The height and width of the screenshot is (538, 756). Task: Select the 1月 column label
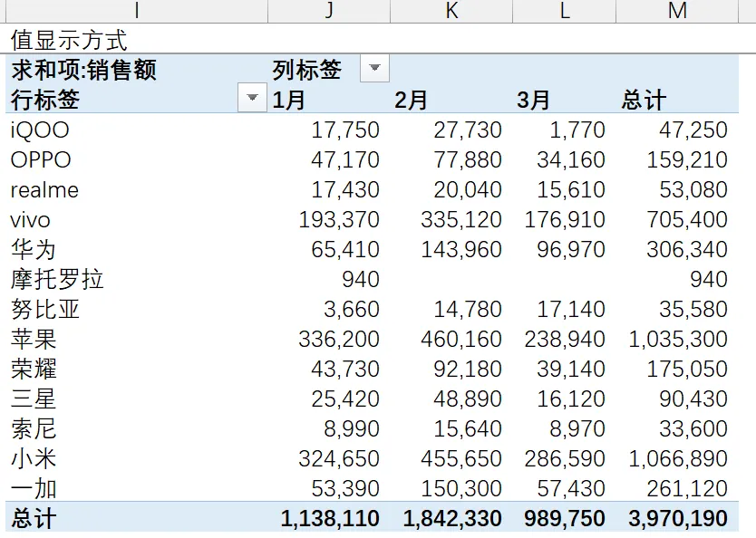point(288,100)
